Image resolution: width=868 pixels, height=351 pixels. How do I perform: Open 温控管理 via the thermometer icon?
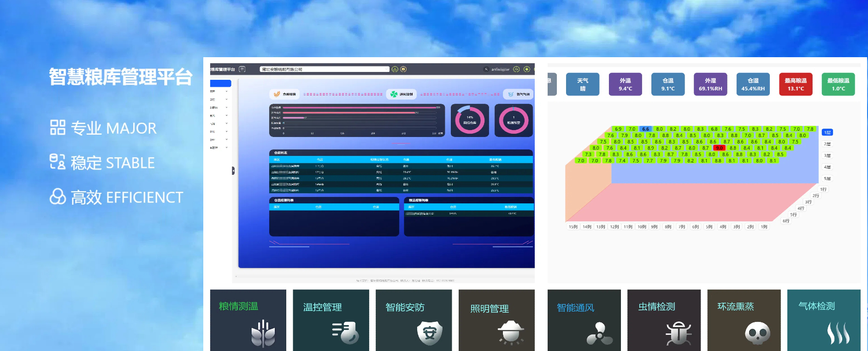click(x=346, y=333)
